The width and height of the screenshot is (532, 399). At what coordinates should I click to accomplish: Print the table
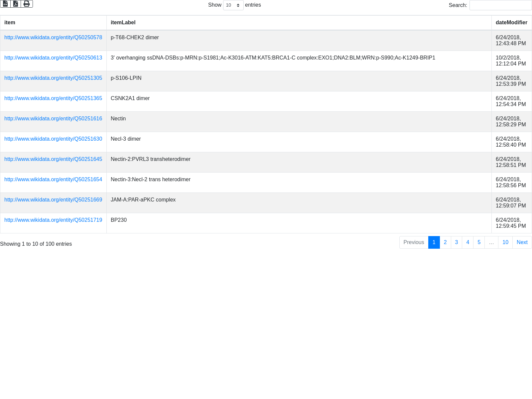(x=27, y=4)
